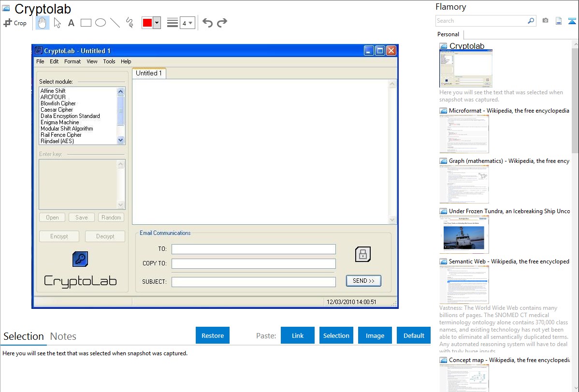The image size is (579, 392).
Task: Paste as Selection
Action: (x=336, y=335)
